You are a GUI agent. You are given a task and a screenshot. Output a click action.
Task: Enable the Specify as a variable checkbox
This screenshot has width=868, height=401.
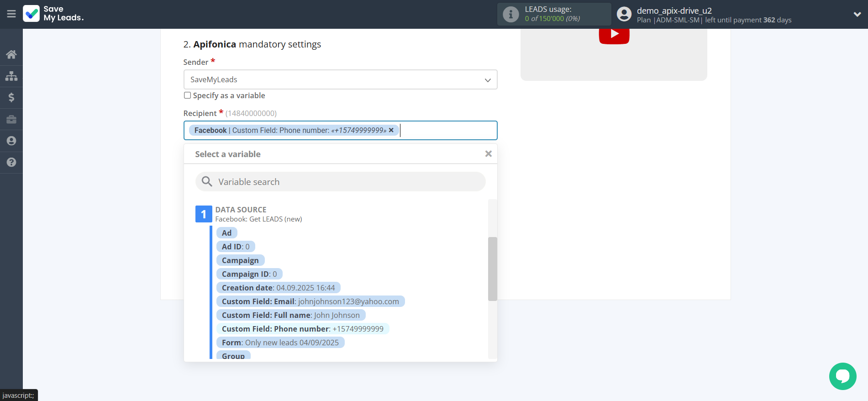tap(187, 95)
